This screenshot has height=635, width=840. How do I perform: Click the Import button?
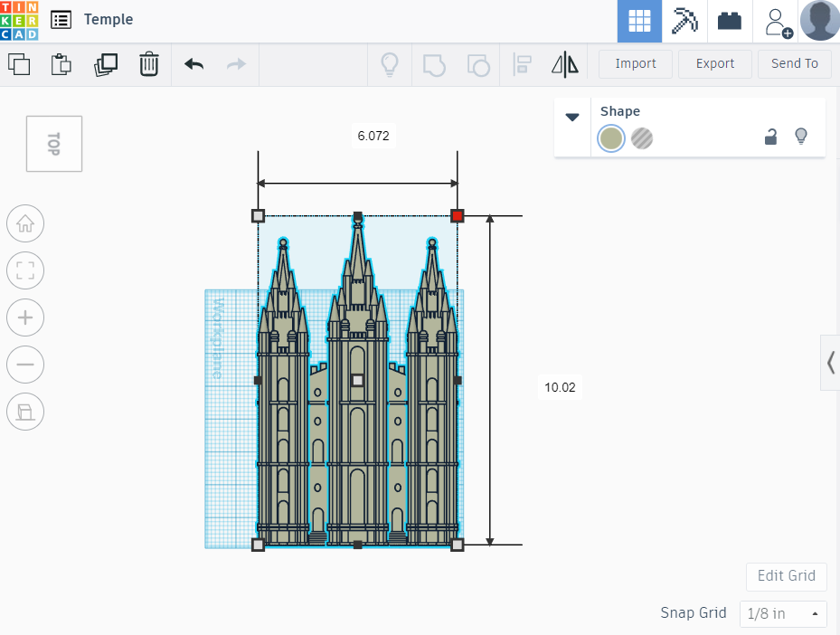(x=636, y=63)
